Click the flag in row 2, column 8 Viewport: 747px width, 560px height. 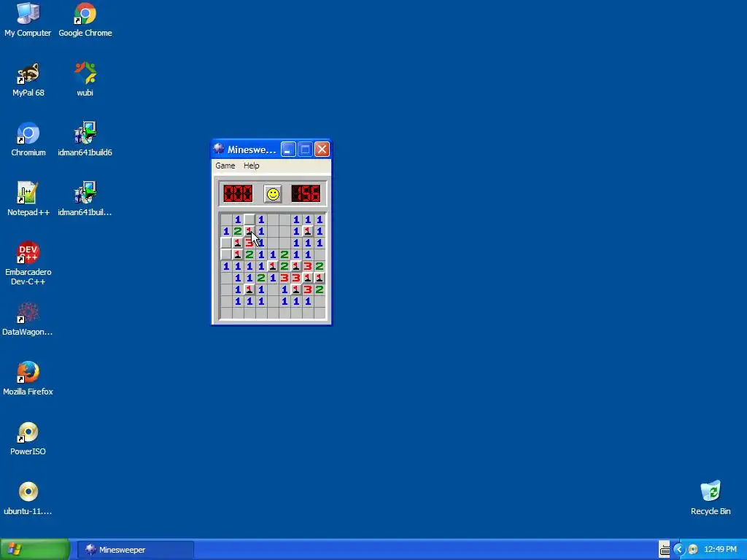308,231
